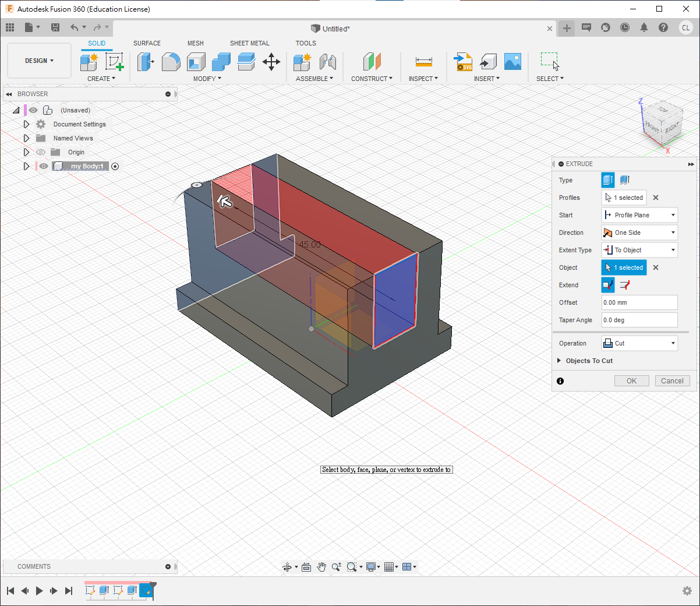Viewport: 700px width, 606px height.
Task: Show the hidden Origin folder
Action: click(41, 152)
